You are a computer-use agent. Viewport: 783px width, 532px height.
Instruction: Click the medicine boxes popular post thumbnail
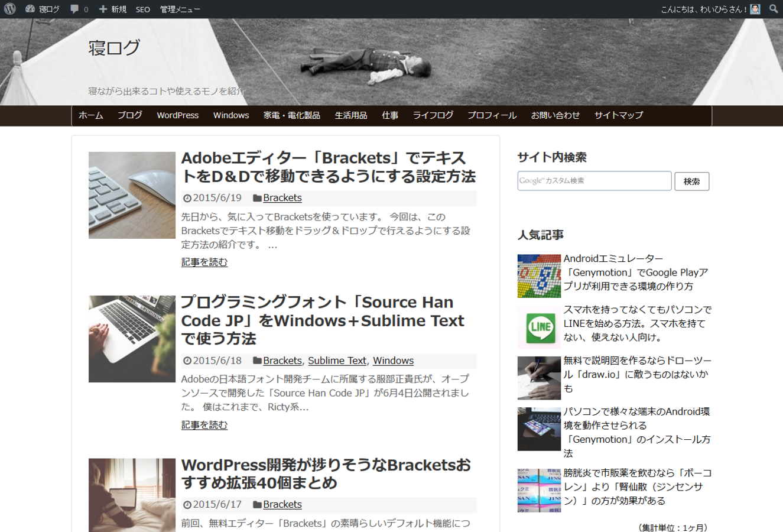coord(539,491)
